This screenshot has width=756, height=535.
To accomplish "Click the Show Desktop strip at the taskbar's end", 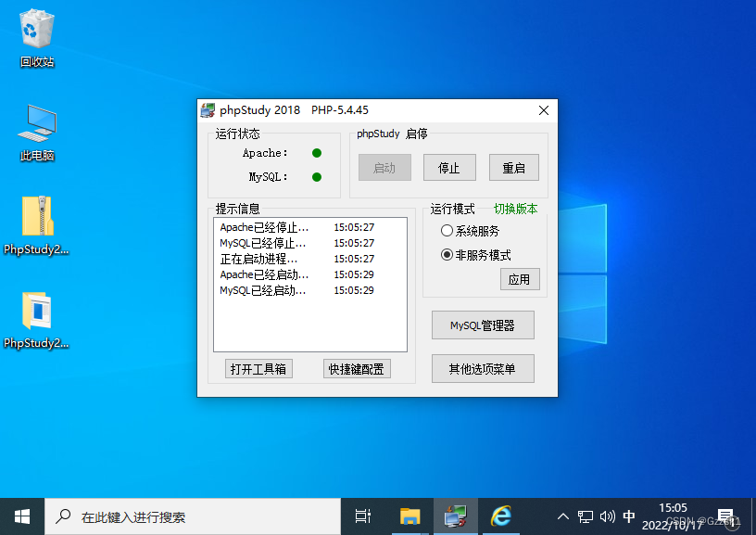I will click(753, 516).
